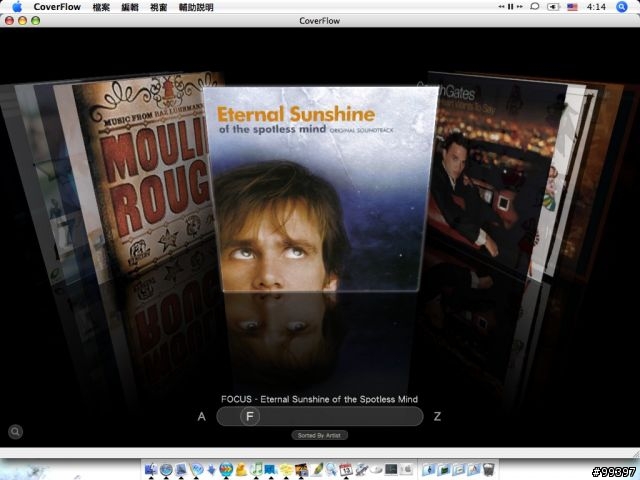
Task: Click the Sorted By Artist button
Action: click(x=319, y=436)
